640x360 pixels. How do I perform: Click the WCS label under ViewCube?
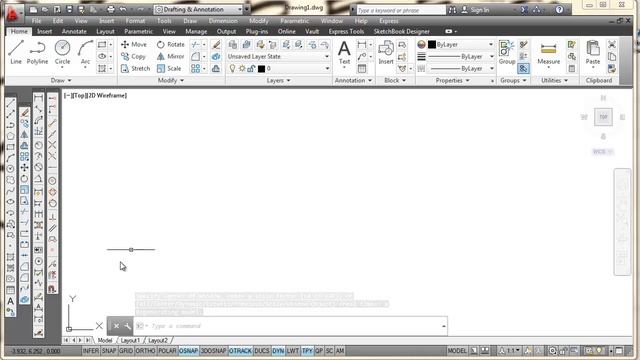[x=603, y=151]
